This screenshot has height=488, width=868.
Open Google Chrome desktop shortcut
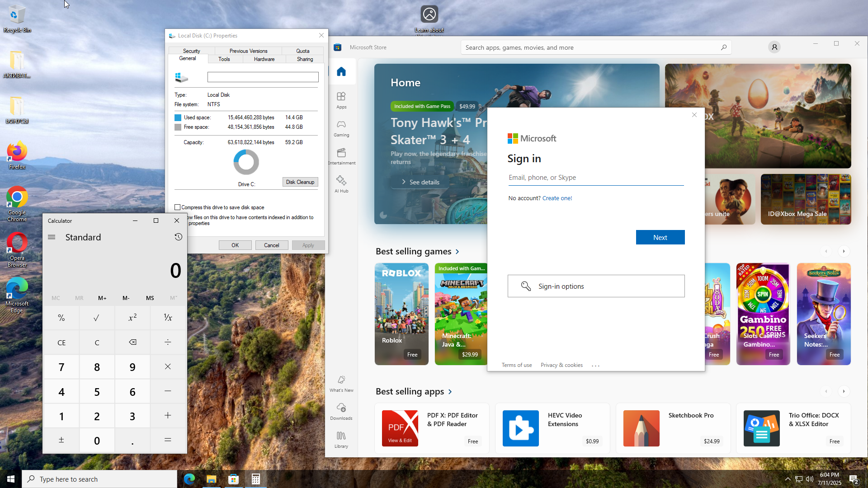point(17,204)
